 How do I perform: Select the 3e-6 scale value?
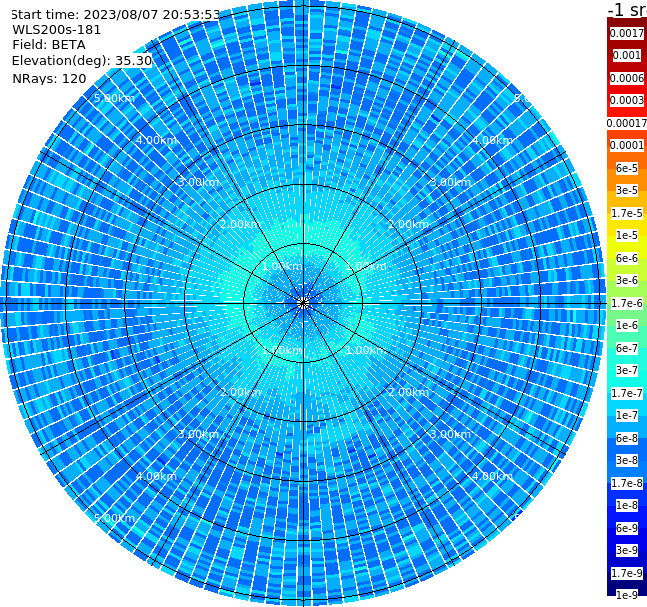click(627, 280)
